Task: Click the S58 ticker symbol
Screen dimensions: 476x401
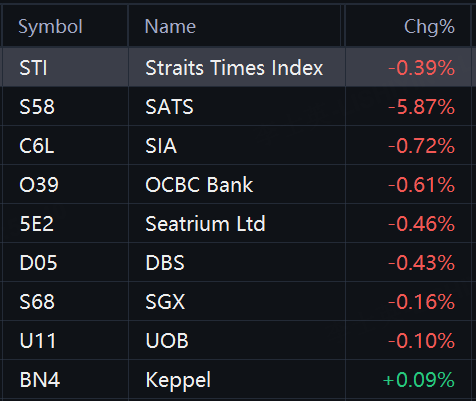Action: [x=37, y=107]
